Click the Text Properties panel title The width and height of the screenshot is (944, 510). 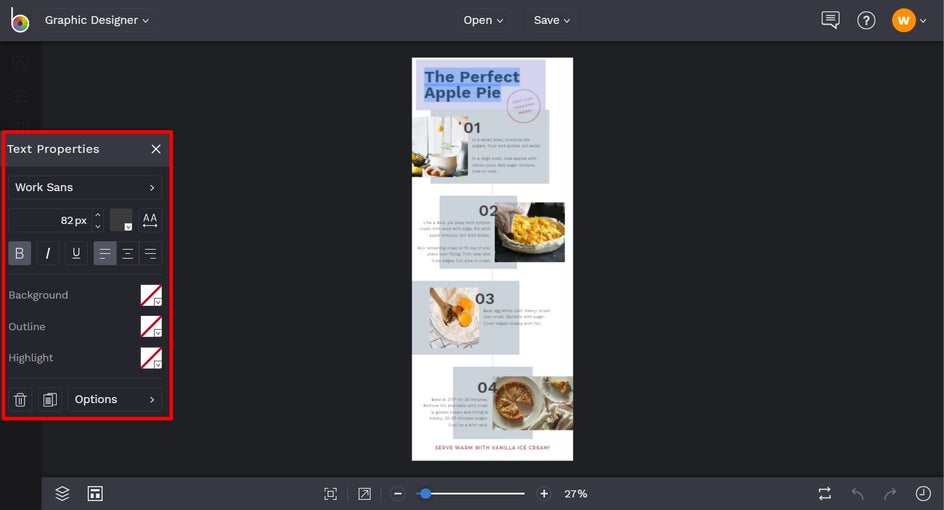[54, 149]
